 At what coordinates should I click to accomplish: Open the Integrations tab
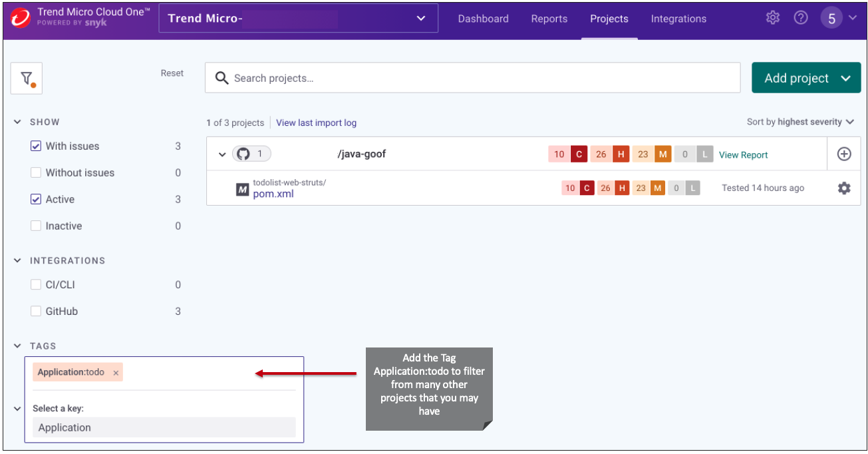(x=678, y=19)
